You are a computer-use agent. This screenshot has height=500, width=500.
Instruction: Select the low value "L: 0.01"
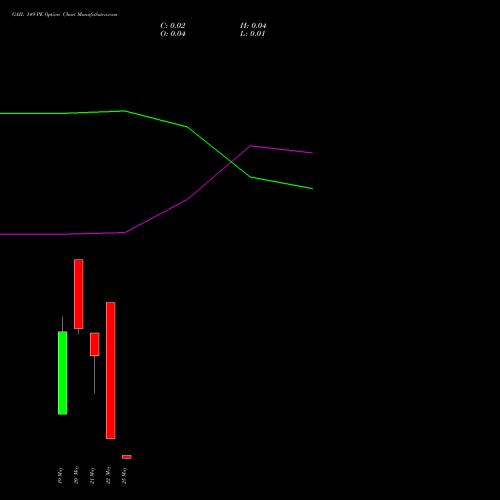[252, 34]
